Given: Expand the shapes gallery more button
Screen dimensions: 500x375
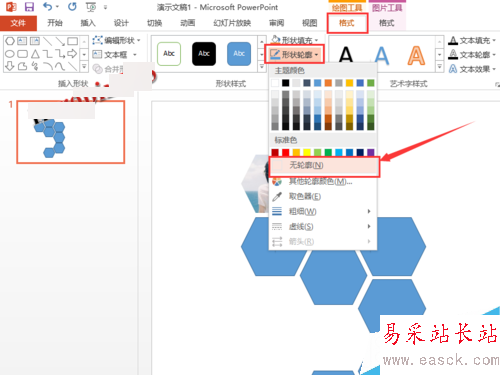Looking at the screenshot, I should point(84,66).
